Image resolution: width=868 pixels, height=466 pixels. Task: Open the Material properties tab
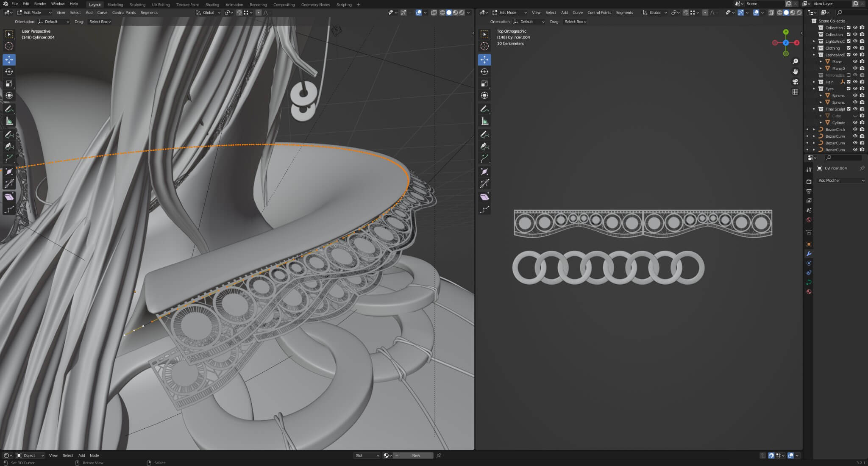point(809,291)
